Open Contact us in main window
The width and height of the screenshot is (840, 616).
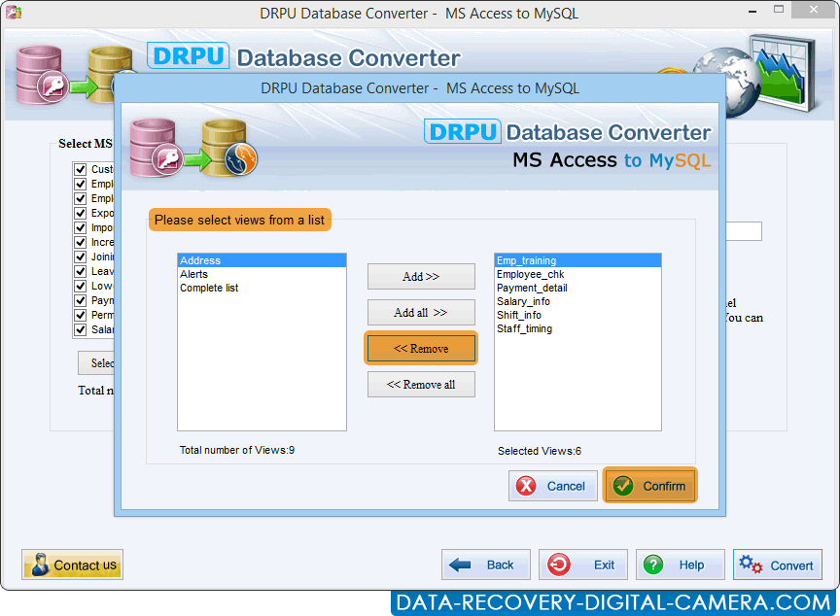click(72, 565)
